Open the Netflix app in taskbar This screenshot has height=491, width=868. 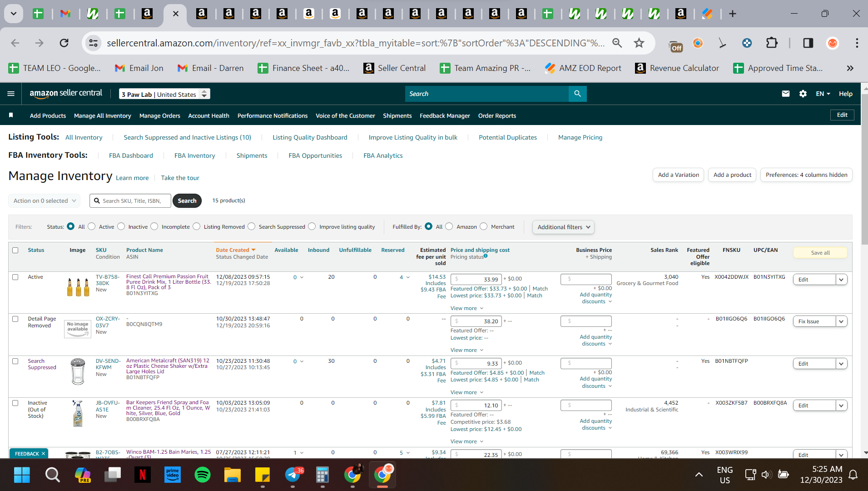point(142,475)
